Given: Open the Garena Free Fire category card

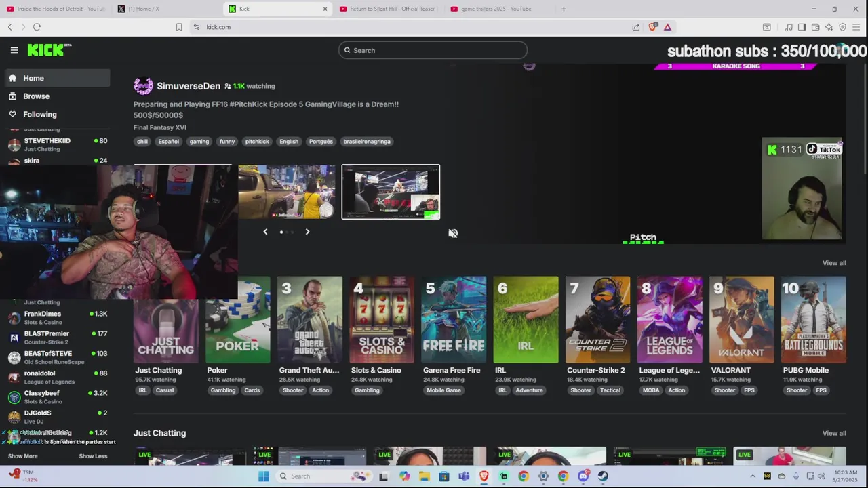Looking at the screenshot, I should [x=454, y=319].
